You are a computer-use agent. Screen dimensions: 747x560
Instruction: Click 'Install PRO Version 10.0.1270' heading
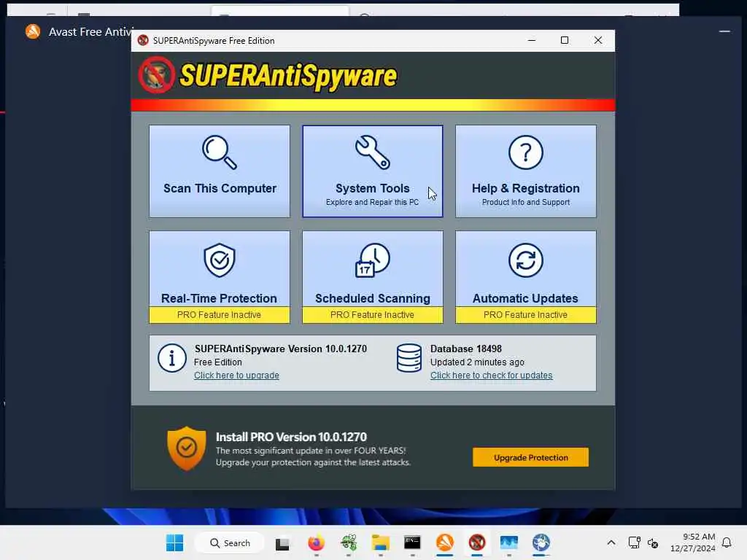coord(291,437)
